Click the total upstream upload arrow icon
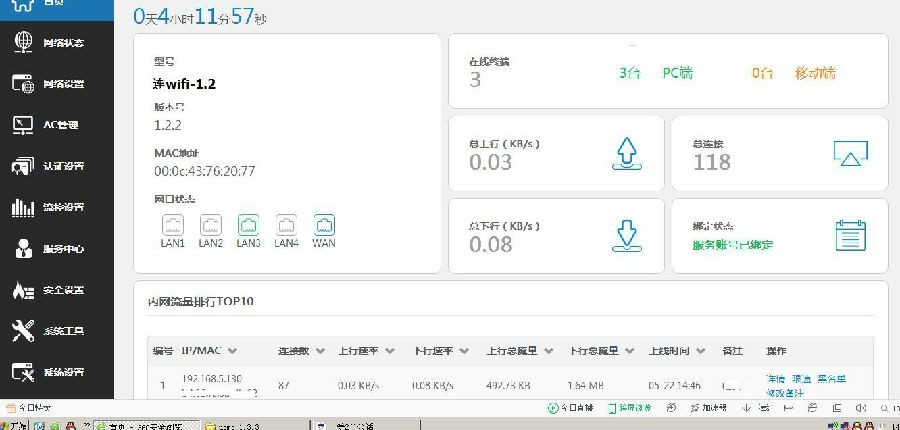The image size is (900, 430). (x=627, y=153)
